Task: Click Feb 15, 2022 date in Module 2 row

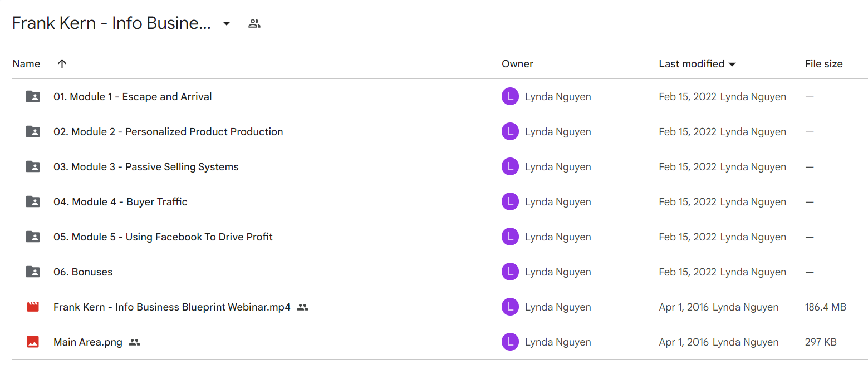Action: point(688,132)
